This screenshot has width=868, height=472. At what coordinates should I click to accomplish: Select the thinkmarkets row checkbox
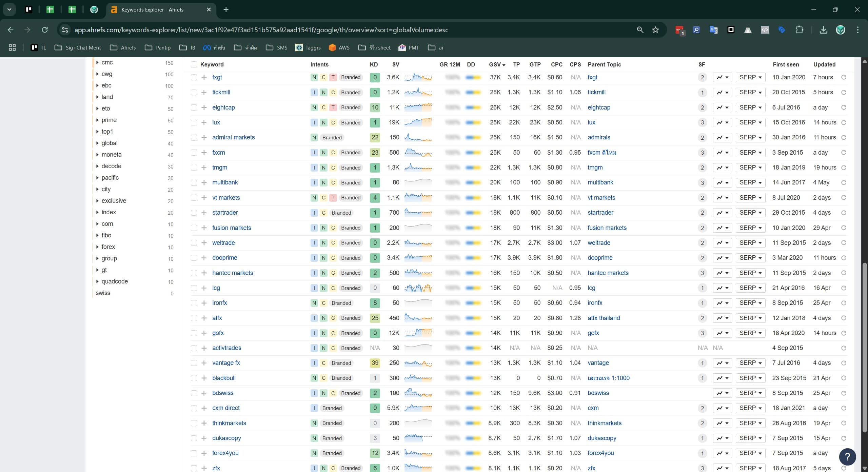tap(194, 423)
